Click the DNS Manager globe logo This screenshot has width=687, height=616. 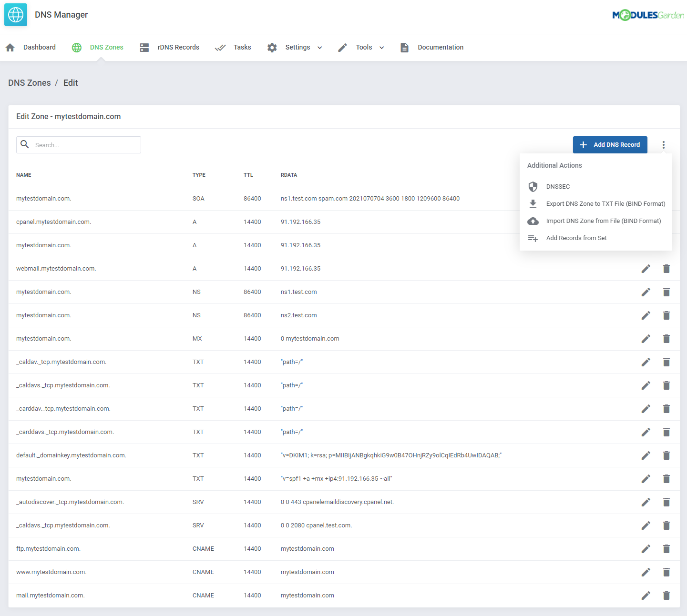point(15,15)
